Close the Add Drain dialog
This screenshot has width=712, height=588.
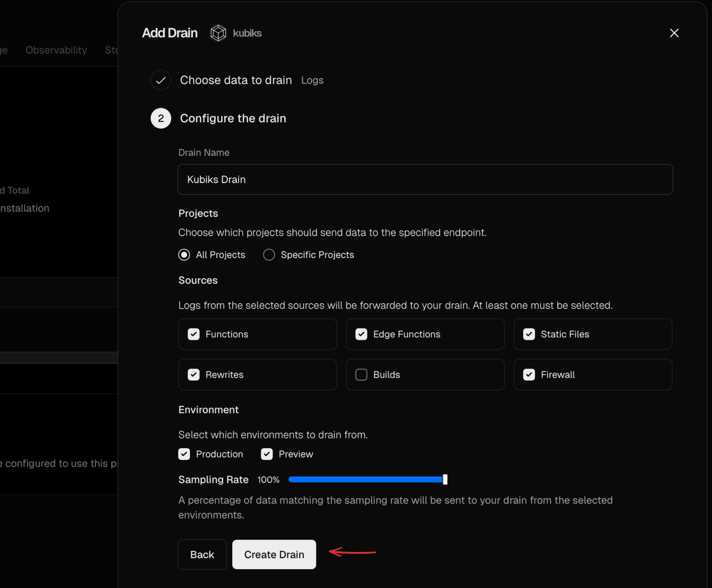pos(674,33)
